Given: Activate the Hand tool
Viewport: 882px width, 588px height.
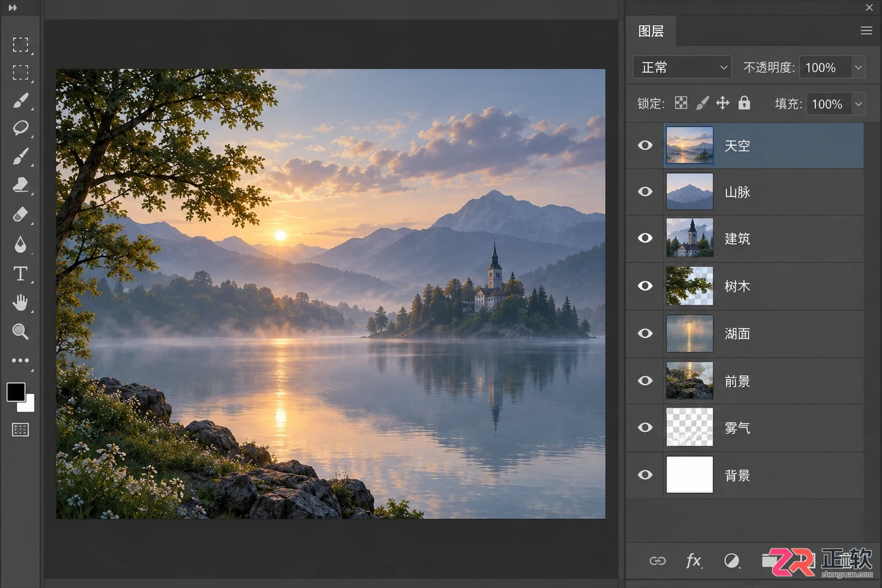Looking at the screenshot, I should [20, 303].
